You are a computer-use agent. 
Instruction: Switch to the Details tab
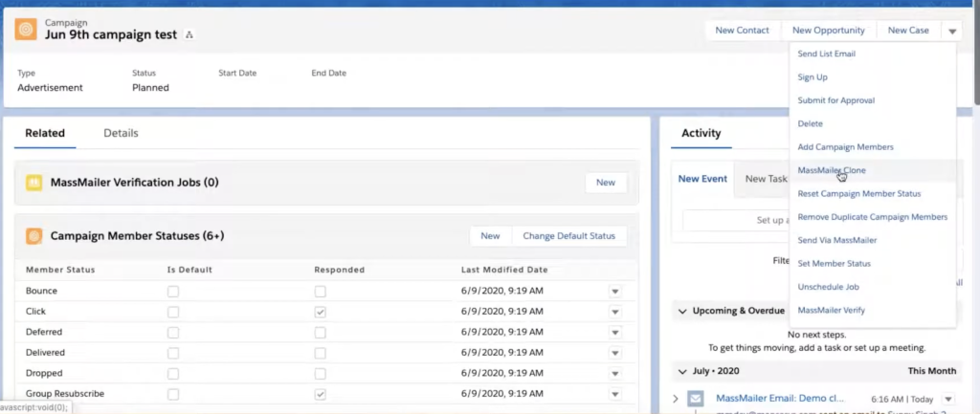pos(121,133)
